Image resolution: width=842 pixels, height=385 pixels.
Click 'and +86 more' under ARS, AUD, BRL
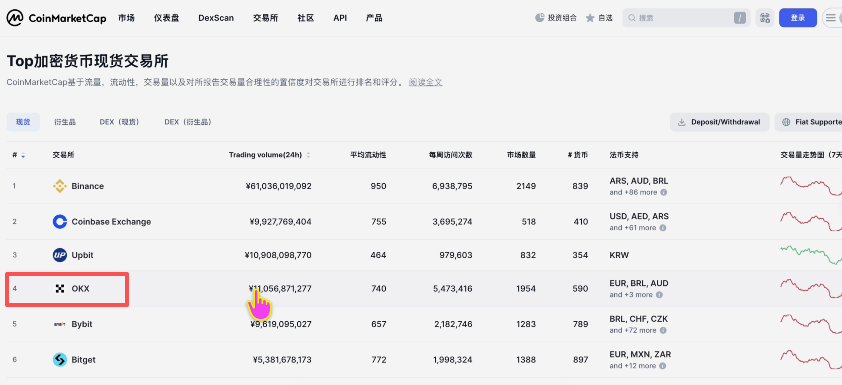633,192
